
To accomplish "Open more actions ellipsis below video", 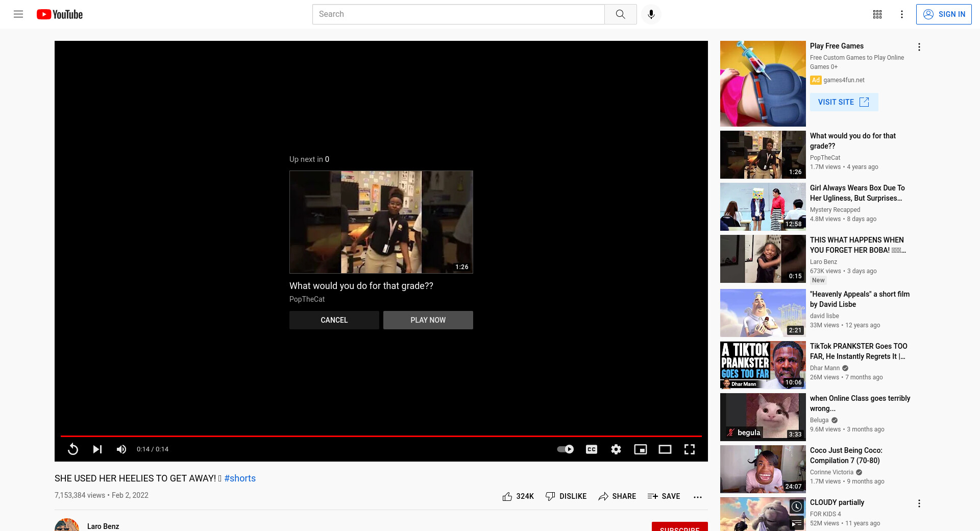I will click(x=698, y=497).
